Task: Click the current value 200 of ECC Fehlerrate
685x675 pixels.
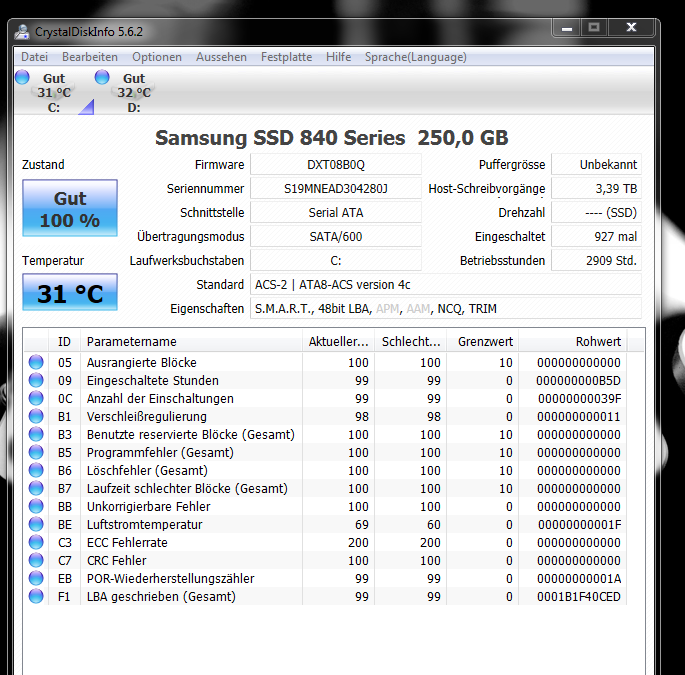Action: [358, 543]
